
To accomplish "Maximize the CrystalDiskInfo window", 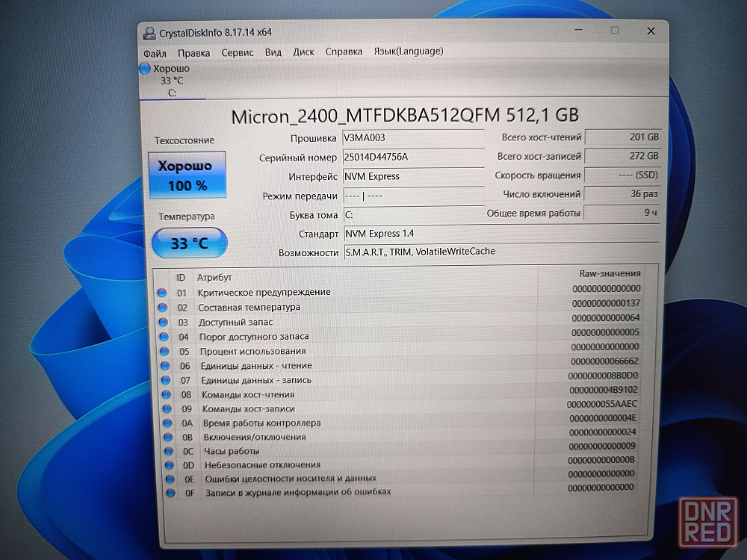I will click(x=615, y=31).
